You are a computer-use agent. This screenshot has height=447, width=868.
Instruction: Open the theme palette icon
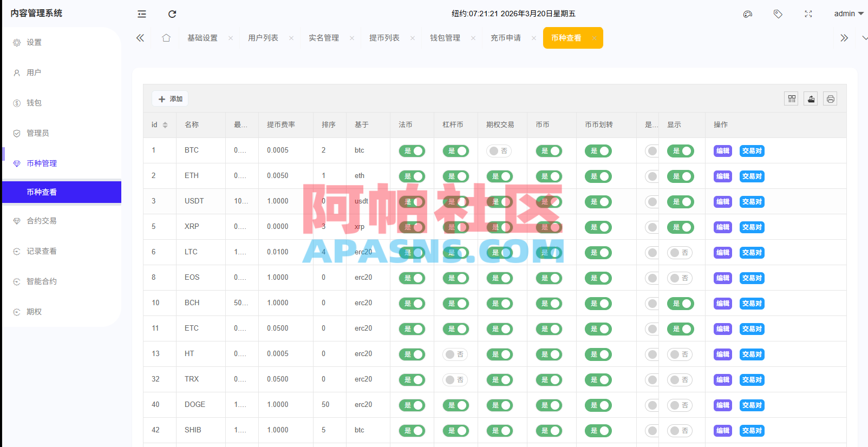coord(748,14)
